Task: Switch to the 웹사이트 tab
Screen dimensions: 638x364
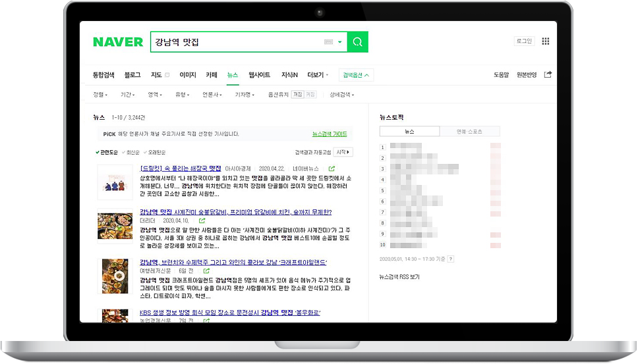Action: point(260,75)
